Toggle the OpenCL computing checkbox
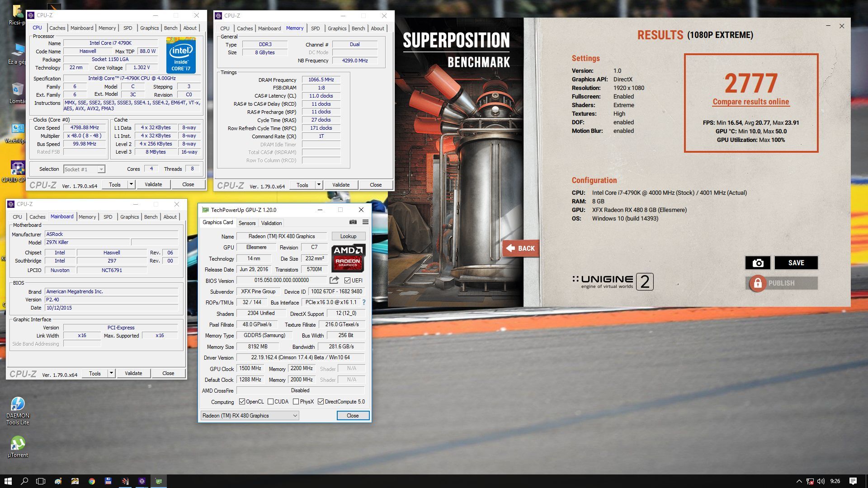The height and width of the screenshot is (488, 868). (242, 402)
